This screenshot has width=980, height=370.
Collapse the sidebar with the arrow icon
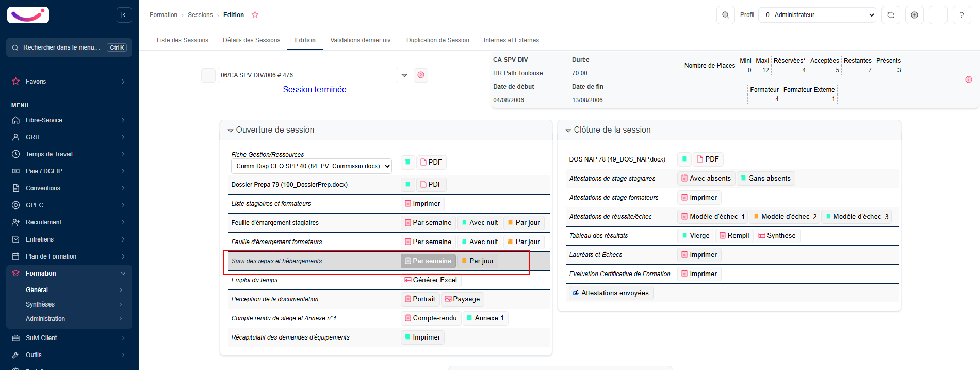[x=124, y=15]
